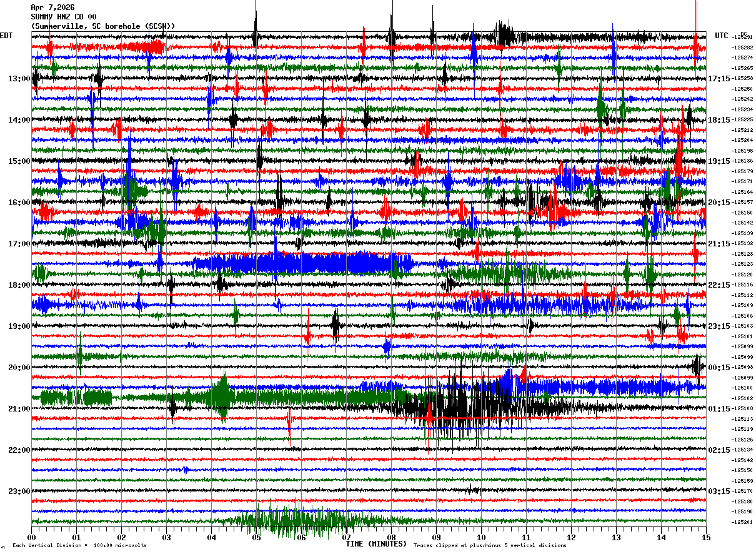
Task: Click the 'TIME (MINUTES)' axis title
Action: (x=376, y=544)
